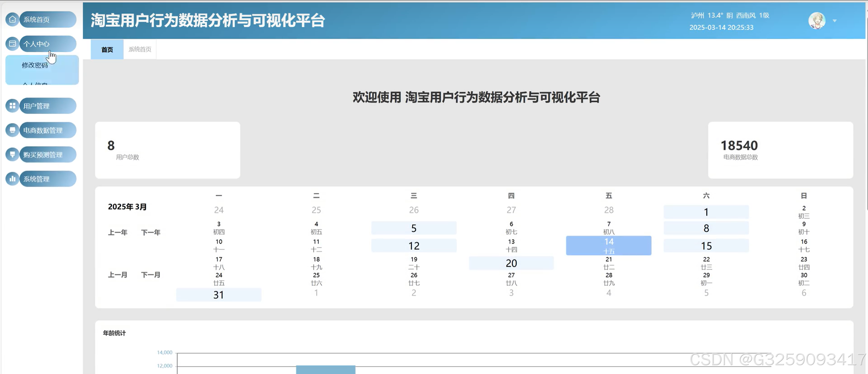Select calendar date 5 on Wednesday
Viewport: 868px width, 374px height.
coord(414,228)
